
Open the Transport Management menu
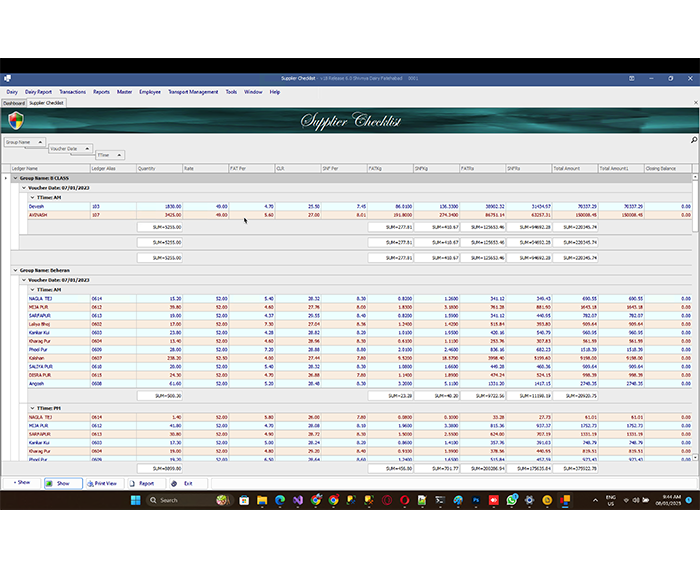(x=193, y=91)
